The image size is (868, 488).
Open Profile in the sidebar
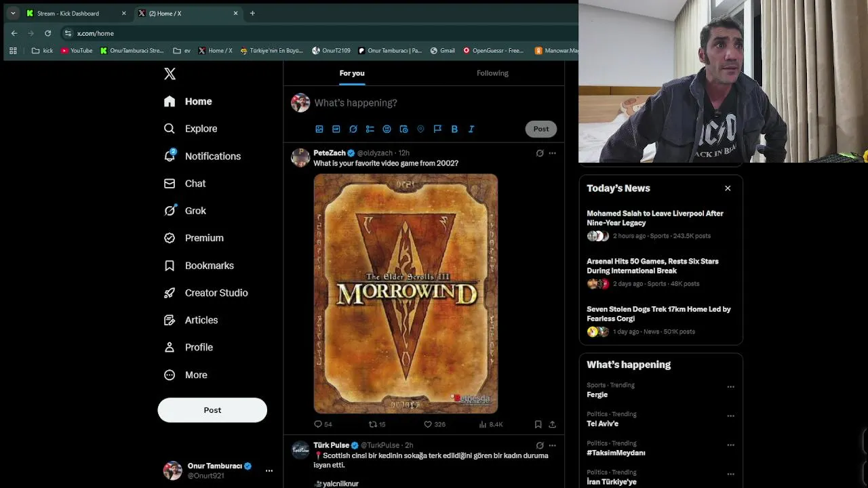pyautogui.click(x=189, y=347)
